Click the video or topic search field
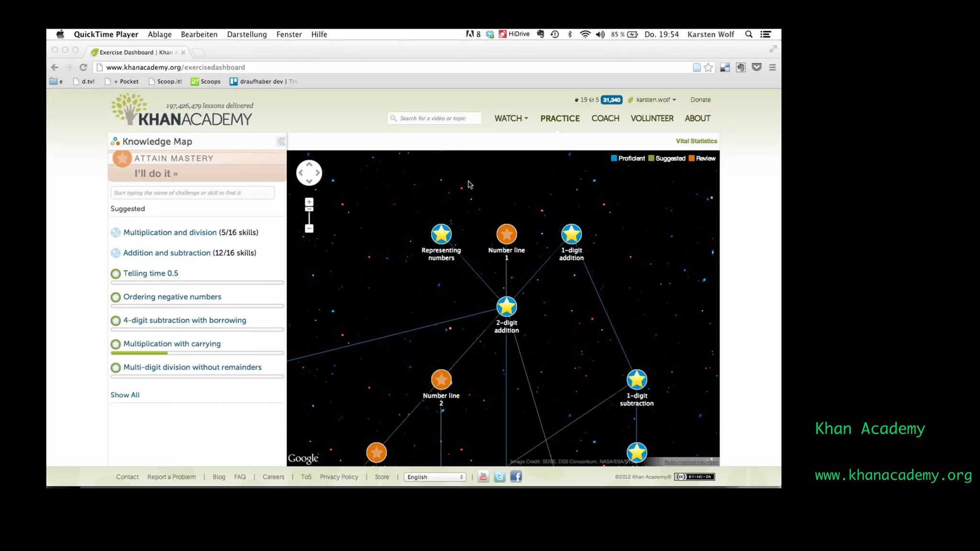This screenshot has width=980, height=551. point(434,118)
